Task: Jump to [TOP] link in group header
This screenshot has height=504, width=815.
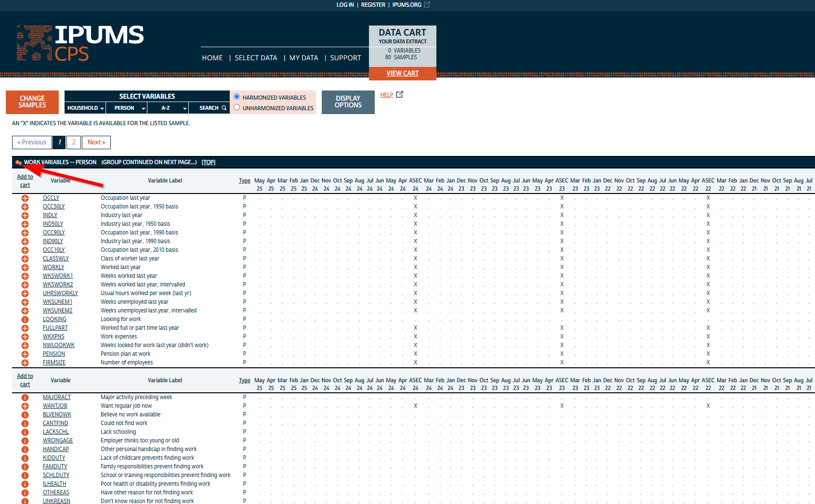Action: (x=209, y=162)
